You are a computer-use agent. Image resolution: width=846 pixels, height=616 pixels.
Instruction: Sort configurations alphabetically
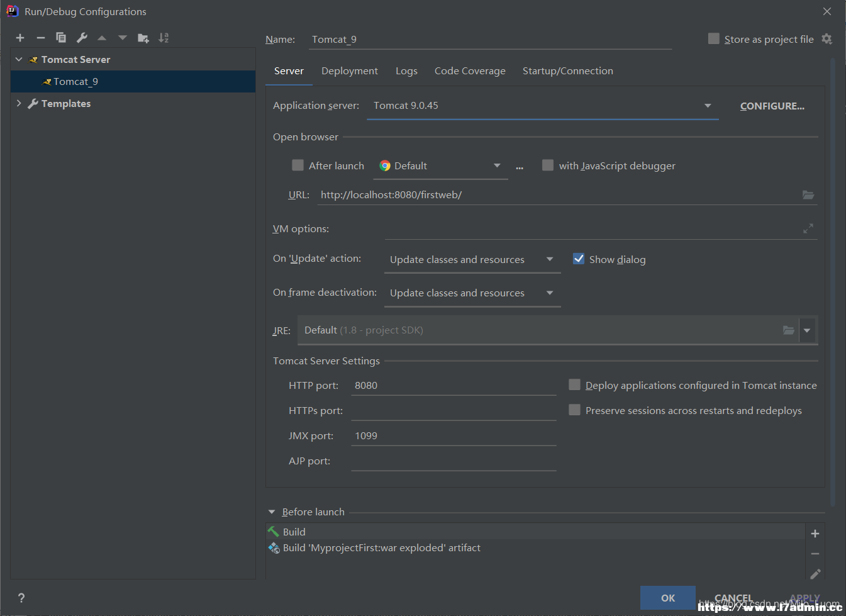(164, 38)
